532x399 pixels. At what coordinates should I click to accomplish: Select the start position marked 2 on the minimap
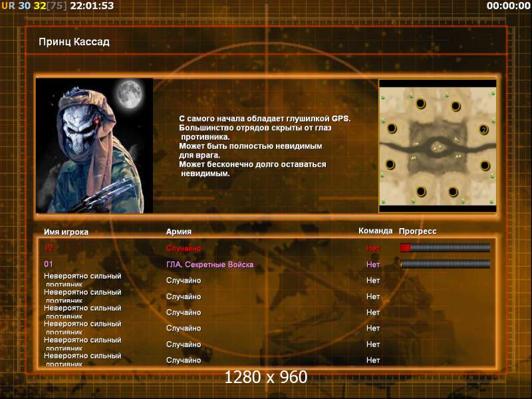pos(484,130)
